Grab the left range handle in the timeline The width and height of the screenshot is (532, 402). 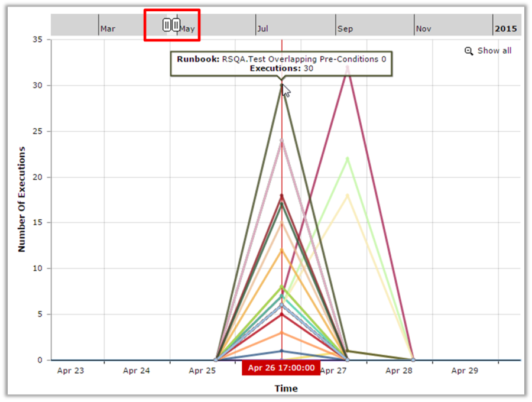pos(167,25)
